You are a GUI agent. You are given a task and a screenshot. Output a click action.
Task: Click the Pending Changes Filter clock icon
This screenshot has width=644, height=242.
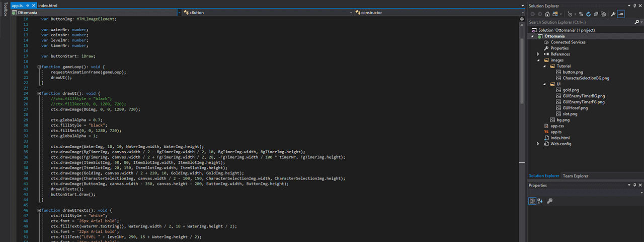coord(570,14)
